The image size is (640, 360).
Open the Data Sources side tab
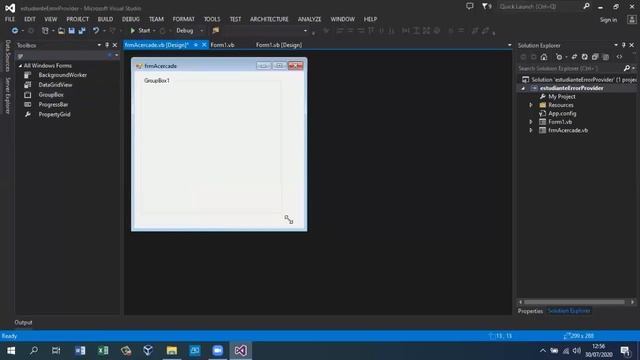click(7, 56)
